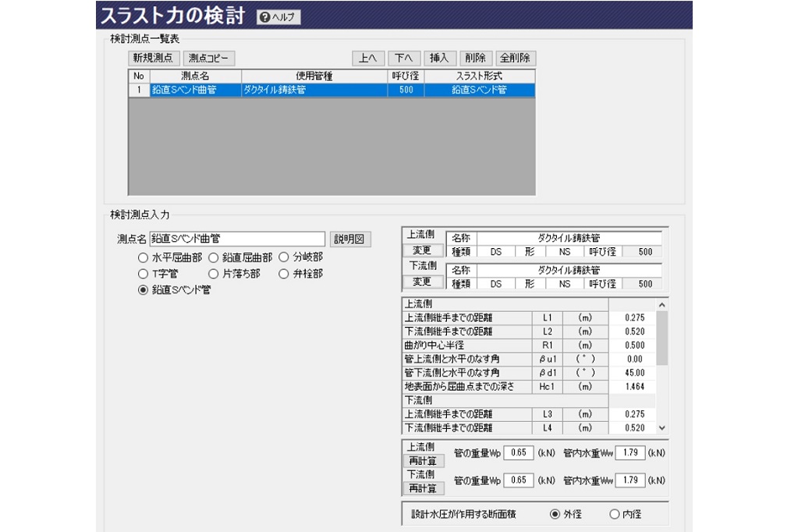
Task: Click the parameter list scroll up arrow
Action: coord(661,305)
